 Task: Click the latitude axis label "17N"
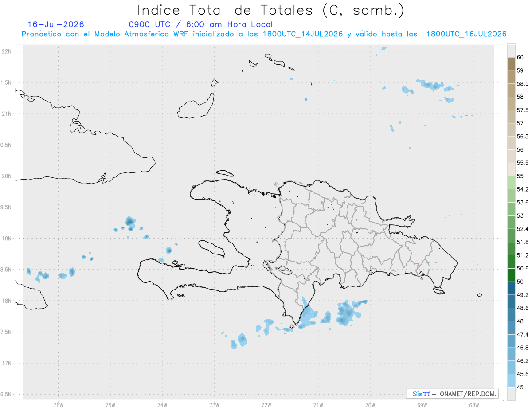coord(7,363)
